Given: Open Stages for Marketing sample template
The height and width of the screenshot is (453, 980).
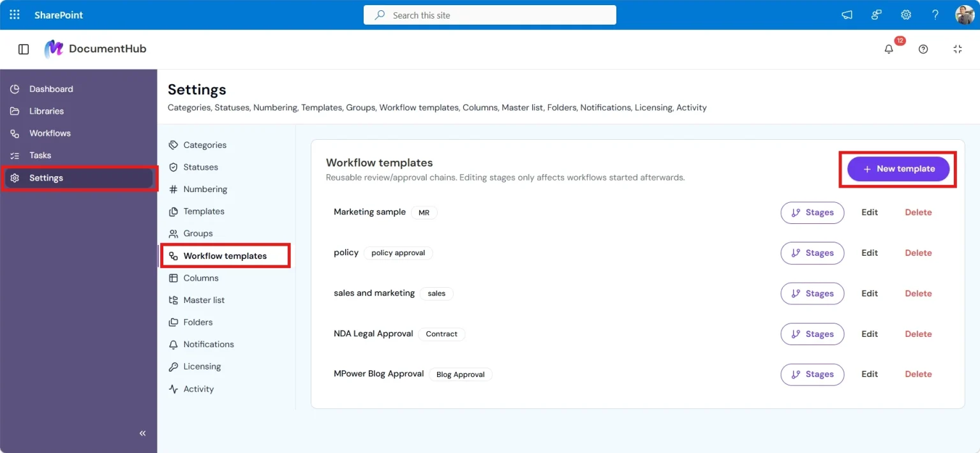Looking at the screenshot, I should 812,212.
